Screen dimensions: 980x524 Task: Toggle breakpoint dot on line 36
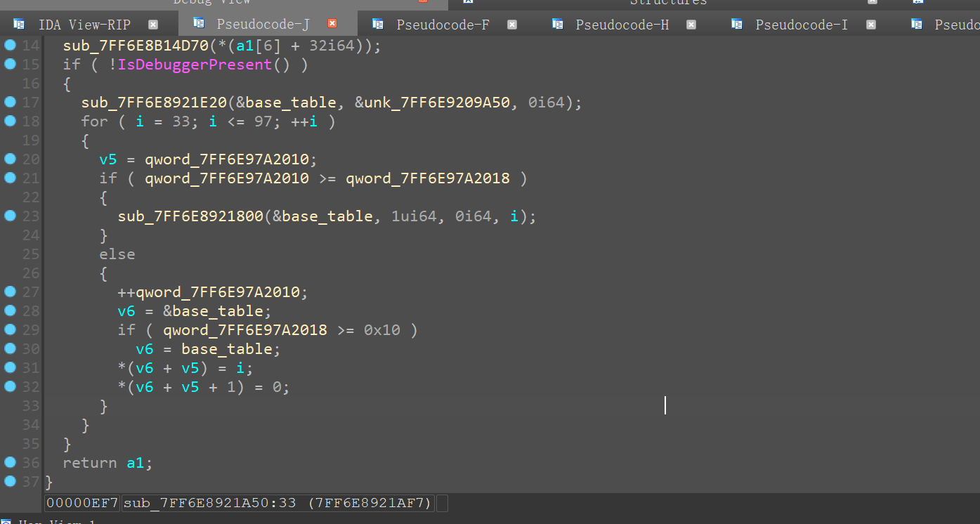click(10, 462)
